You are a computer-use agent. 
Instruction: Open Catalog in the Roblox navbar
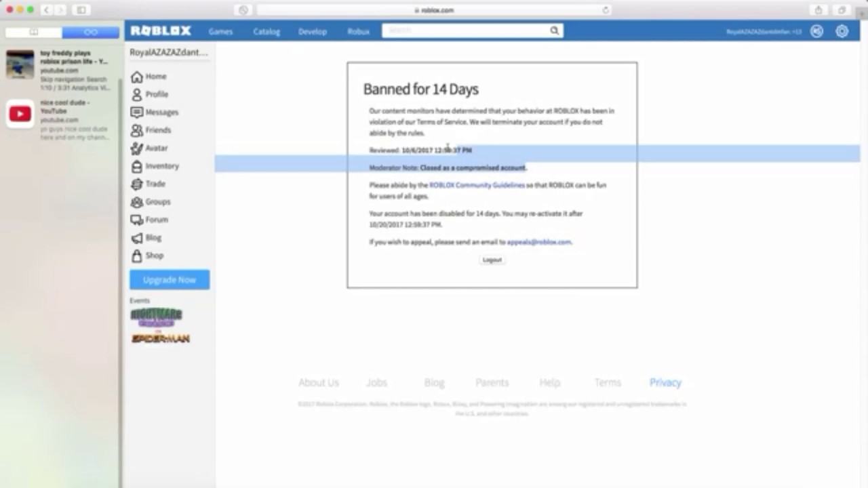[x=267, y=31]
